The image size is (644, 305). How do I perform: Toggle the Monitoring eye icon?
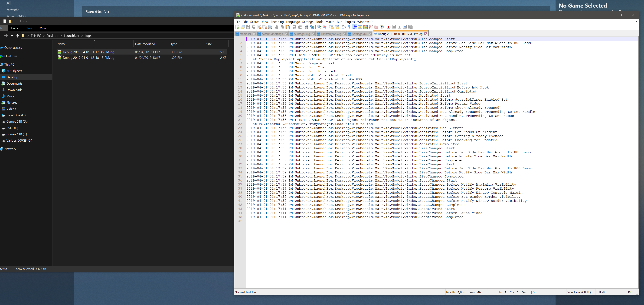click(382, 27)
